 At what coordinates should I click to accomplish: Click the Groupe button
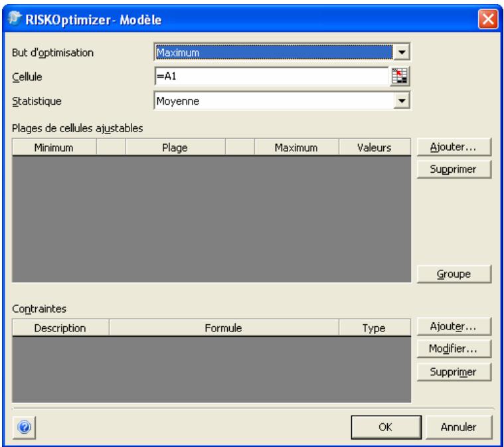[x=454, y=274]
